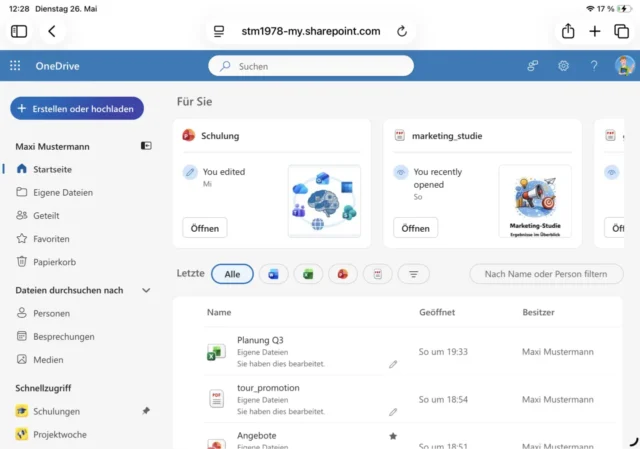Filter recent files by Word documents
This screenshot has height=449, width=640.
(x=273, y=274)
